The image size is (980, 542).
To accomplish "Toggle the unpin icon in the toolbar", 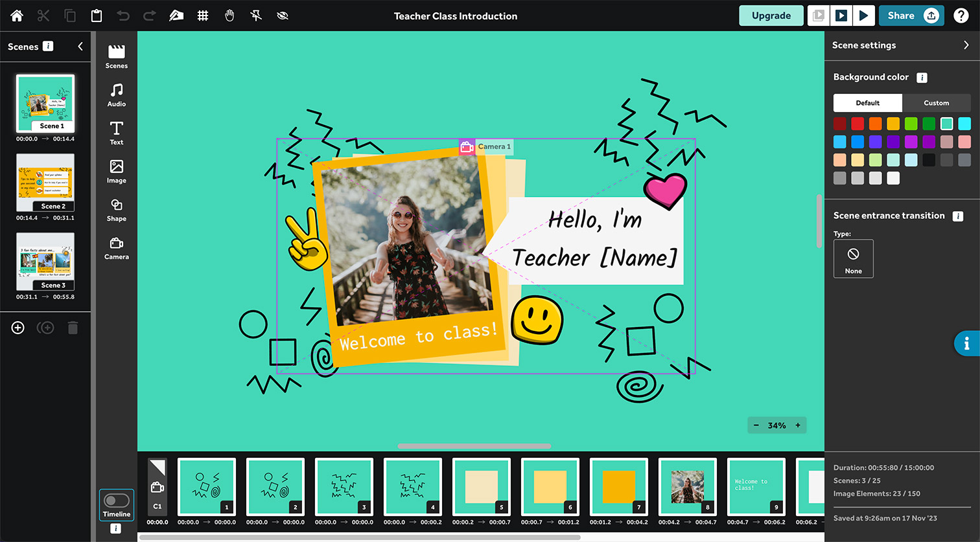I will 256,16.
